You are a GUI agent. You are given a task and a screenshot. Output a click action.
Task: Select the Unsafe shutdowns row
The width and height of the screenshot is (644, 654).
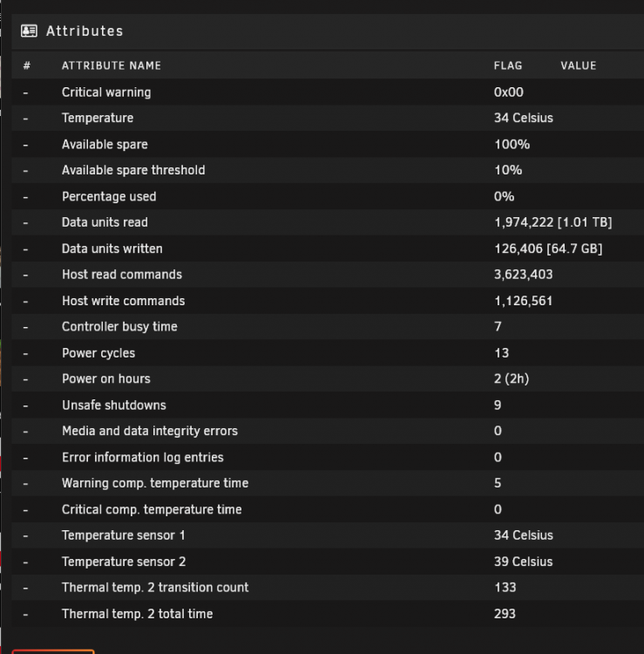pyautogui.click(x=328, y=405)
